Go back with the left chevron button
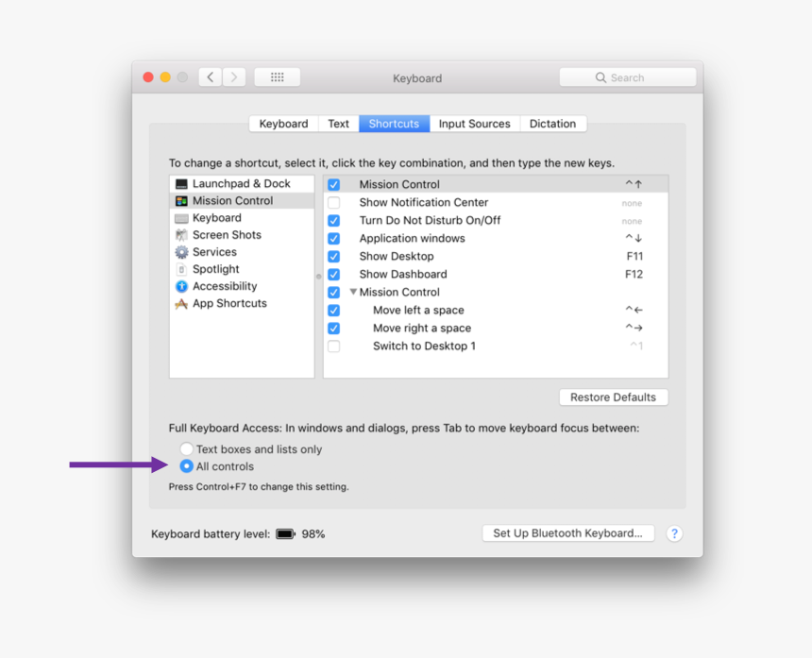 tap(211, 77)
